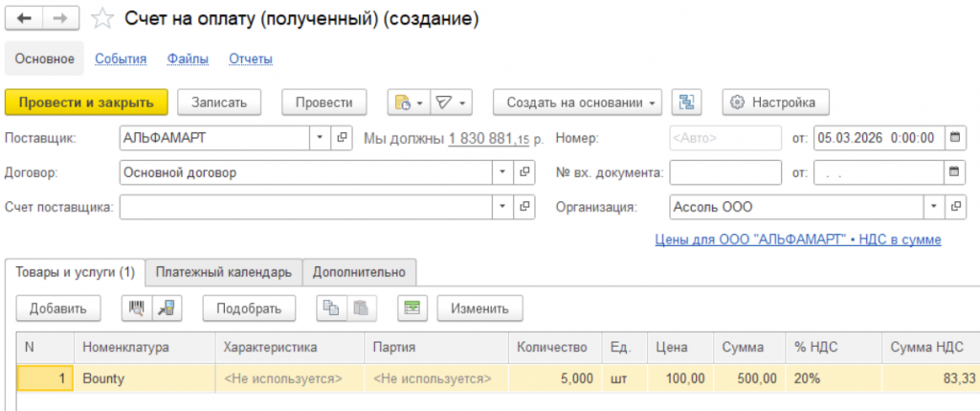Image resolution: width=980 pixels, height=411 pixels.
Task: Expand the Организация dropdown arrow
Action: point(934,206)
